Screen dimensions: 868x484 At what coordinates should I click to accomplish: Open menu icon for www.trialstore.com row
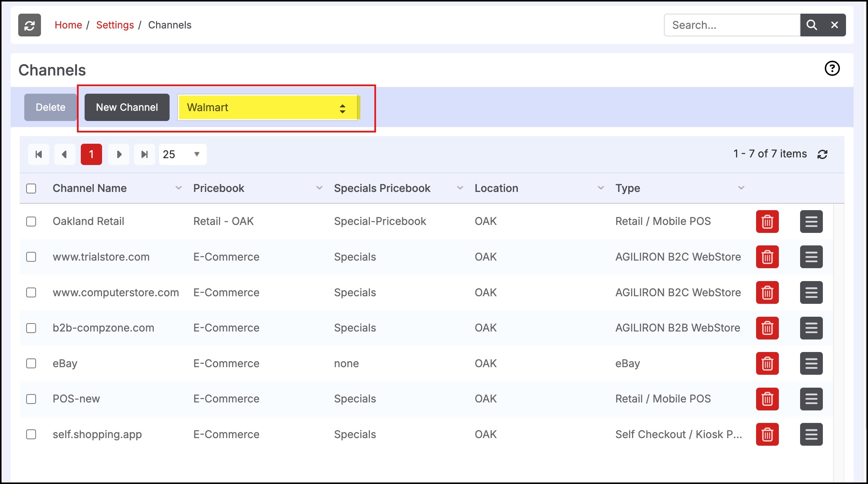(x=811, y=257)
